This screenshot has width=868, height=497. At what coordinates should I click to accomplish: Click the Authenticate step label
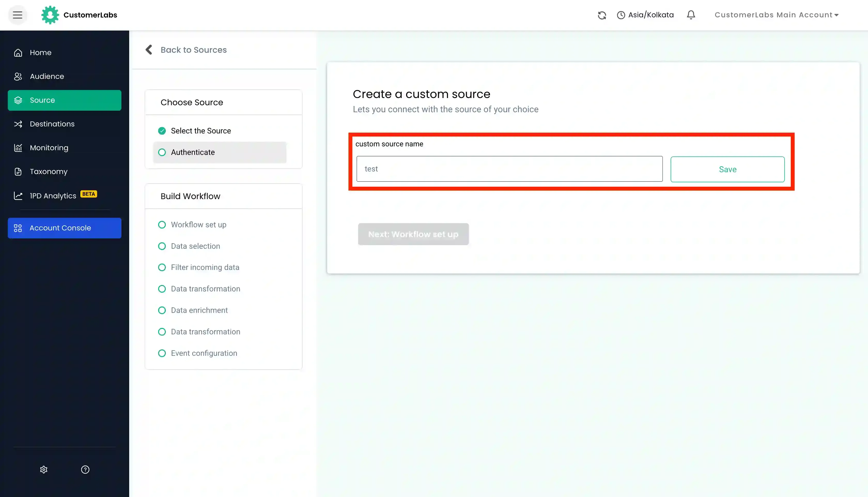[193, 152]
